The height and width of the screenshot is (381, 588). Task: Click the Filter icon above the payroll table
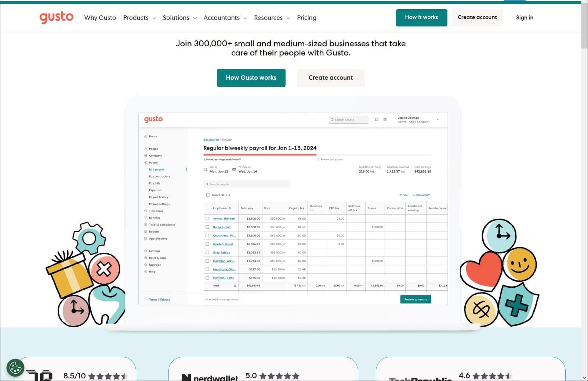(400, 195)
